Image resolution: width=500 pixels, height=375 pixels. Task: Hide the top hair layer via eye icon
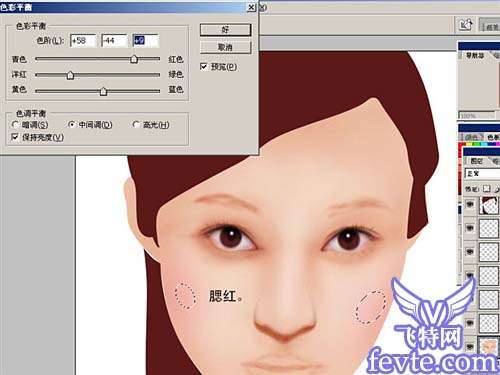(470, 204)
